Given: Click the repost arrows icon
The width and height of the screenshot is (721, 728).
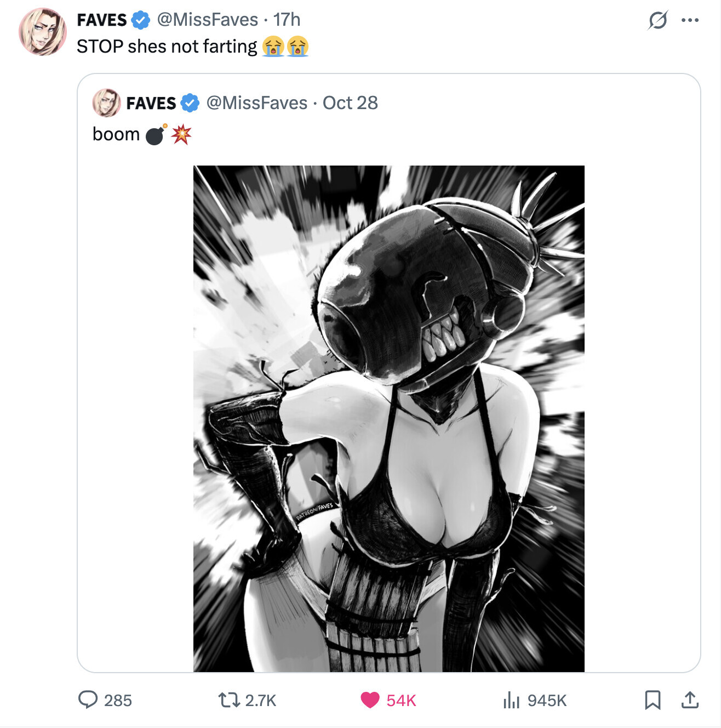Looking at the screenshot, I should [x=229, y=699].
